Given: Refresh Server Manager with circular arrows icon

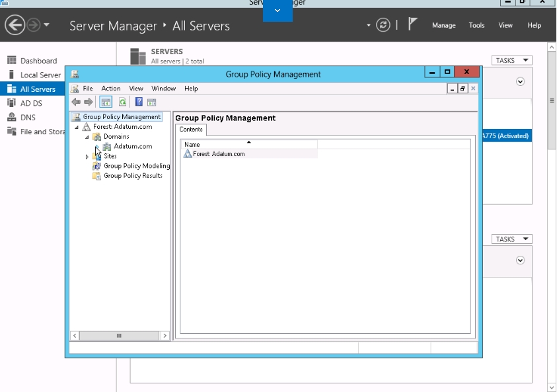Looking at the screenshot, I should point(383,25).
